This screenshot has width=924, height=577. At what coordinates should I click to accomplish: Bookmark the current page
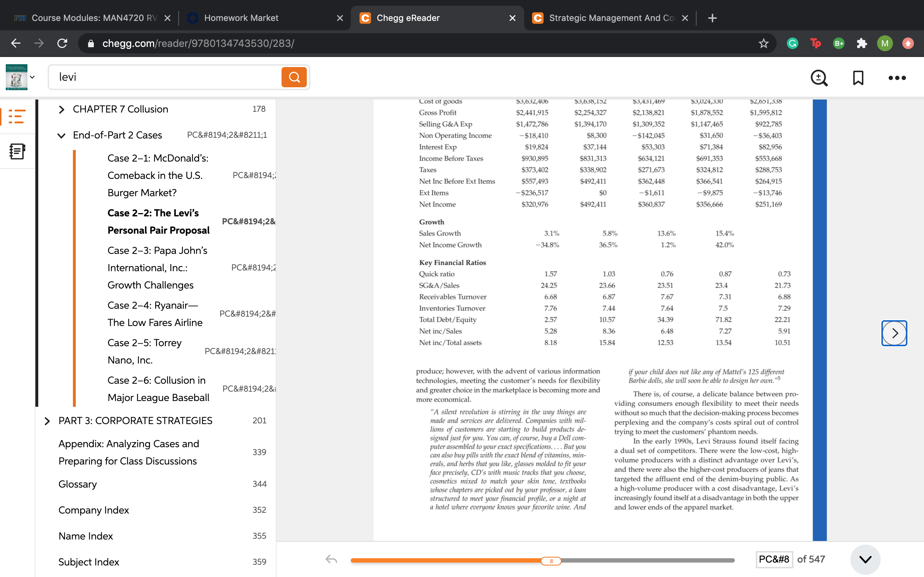[858, 78]
